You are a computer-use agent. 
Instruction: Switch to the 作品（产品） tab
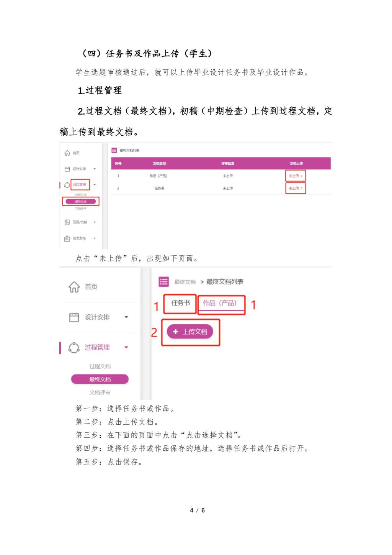(220, 303)
